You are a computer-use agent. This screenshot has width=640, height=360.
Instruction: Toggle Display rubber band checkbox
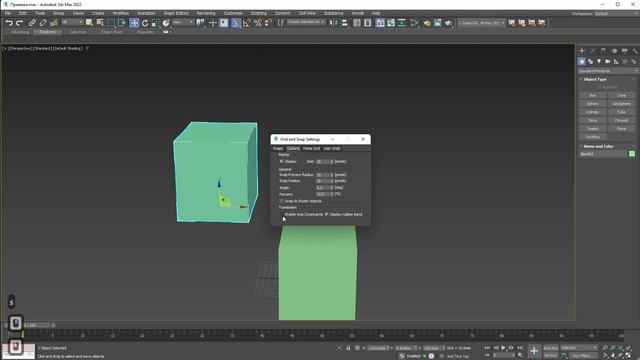[x=327, y=214]
